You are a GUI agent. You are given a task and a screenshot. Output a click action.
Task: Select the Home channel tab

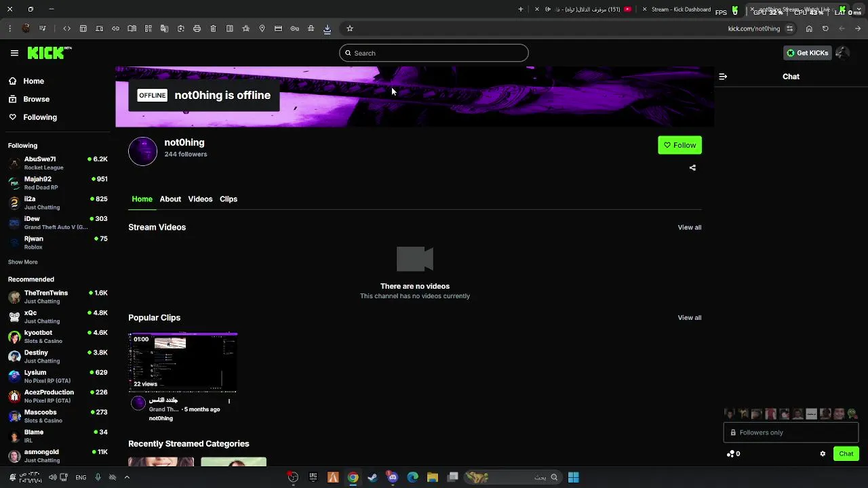(x=142, y=199)
